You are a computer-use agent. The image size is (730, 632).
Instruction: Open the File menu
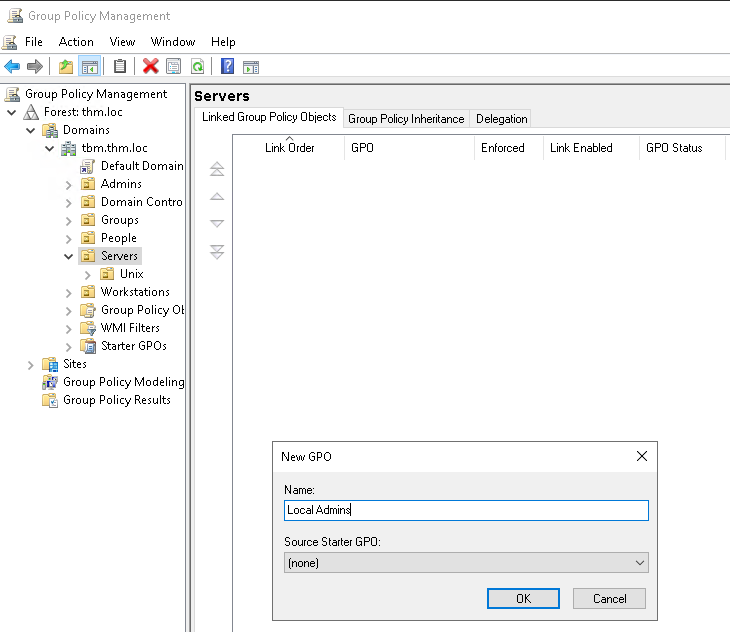click(x=34, y=42)
